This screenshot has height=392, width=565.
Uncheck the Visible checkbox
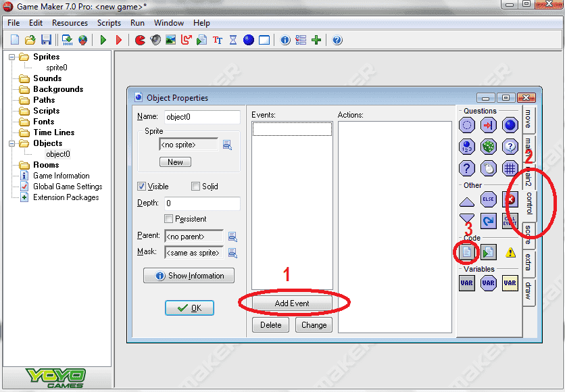pyautogui.click(x=142, y=187)
